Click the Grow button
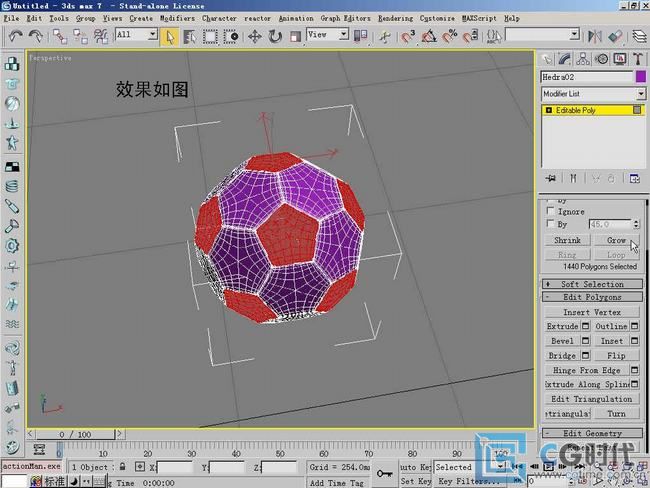 click(616, 240)
